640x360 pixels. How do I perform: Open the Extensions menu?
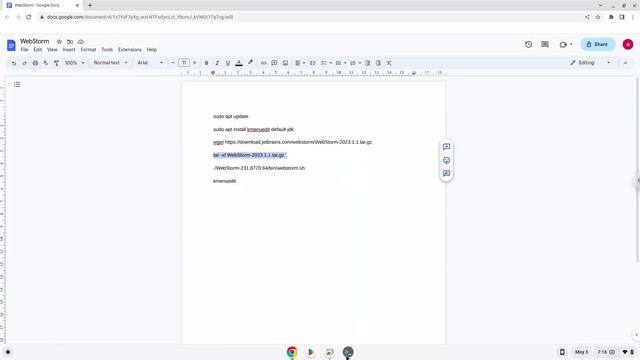129,50
